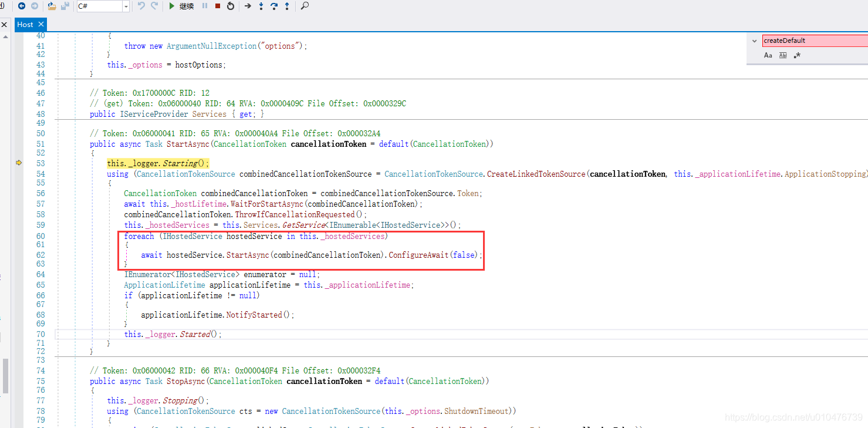Click the Token 0x1700000C comment on line 46
This screenshot has width=868, height=428.
(x=150, y=93)
